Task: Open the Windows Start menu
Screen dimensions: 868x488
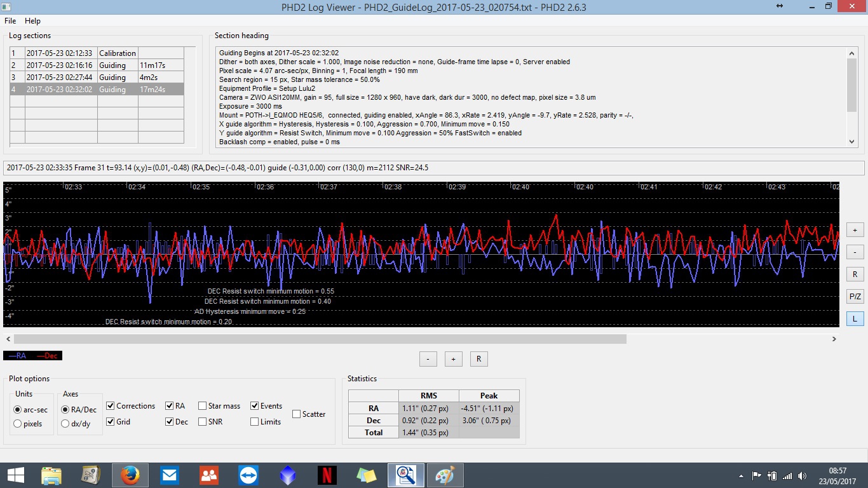Action: click(16, 475)
